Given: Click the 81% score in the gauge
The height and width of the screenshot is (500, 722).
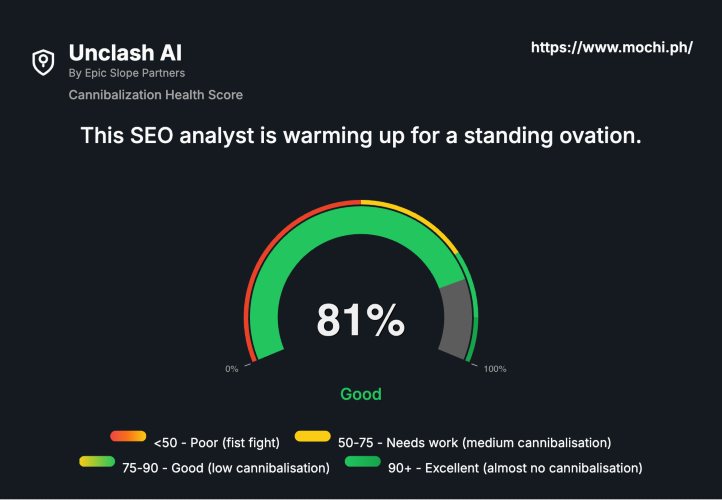Looking at the screenshot, I should point(360,321).
